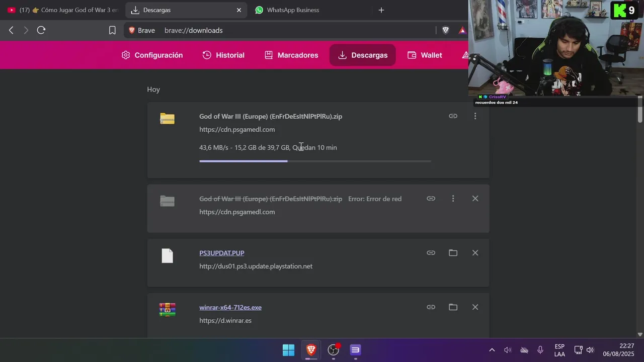Click the Error: Error de red message
The image size is (644, 362).
pos(375,199)
